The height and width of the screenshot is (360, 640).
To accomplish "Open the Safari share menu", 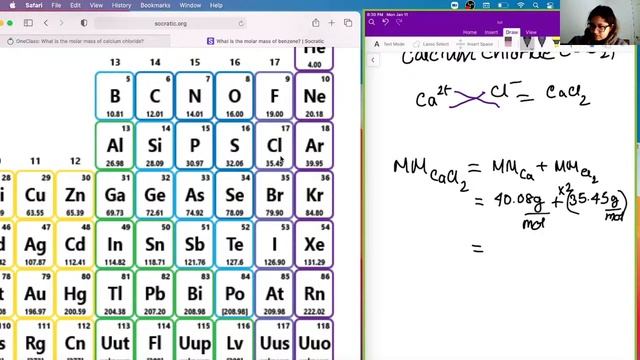I will pos(316,23).
